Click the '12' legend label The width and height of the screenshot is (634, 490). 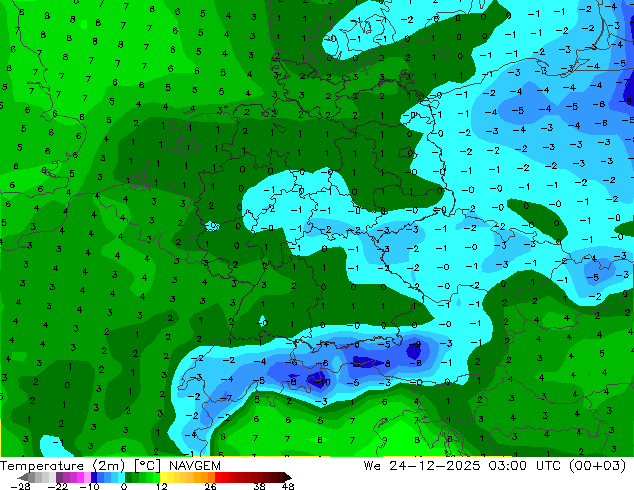tap(162, 486)
